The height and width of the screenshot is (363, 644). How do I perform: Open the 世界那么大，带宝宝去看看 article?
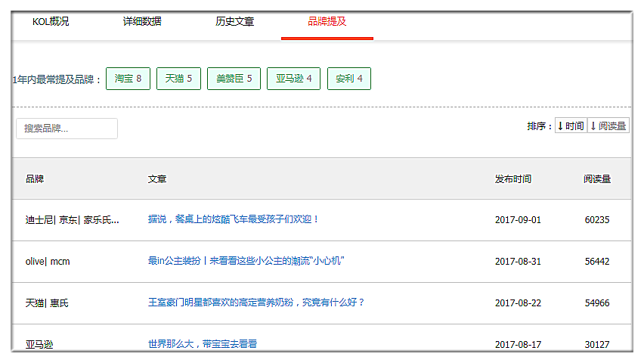(x=203, y=343)
